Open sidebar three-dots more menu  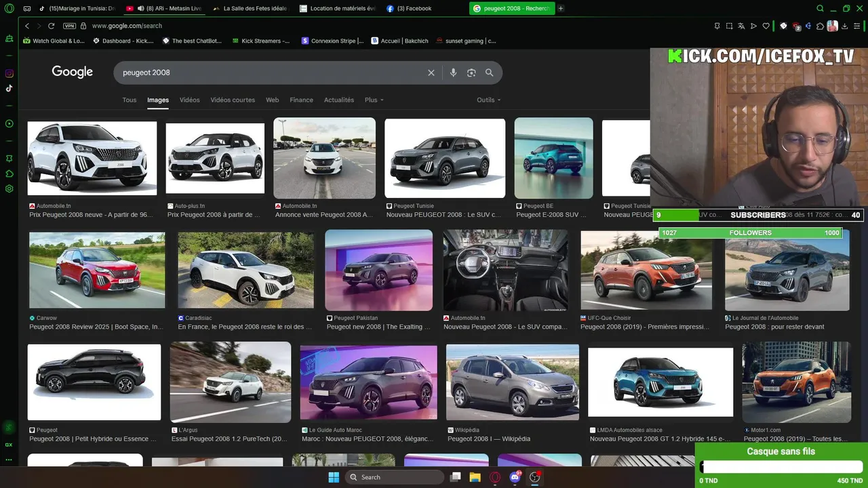[9, 460]
